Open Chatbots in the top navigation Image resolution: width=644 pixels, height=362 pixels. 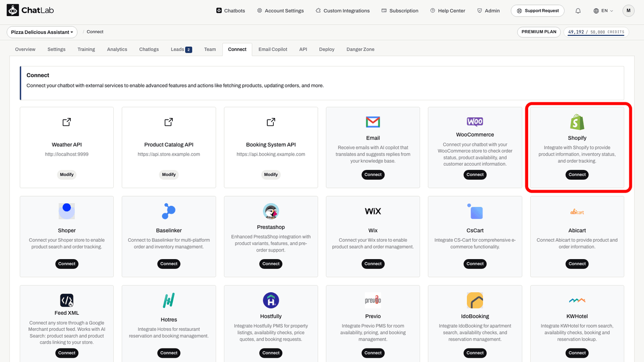(x=231, y=11)
